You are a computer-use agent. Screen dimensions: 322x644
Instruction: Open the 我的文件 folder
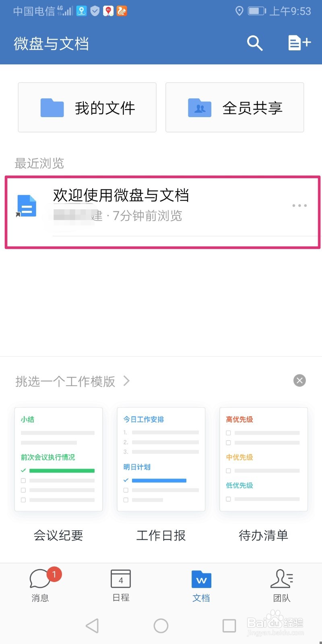pos(87,107)
